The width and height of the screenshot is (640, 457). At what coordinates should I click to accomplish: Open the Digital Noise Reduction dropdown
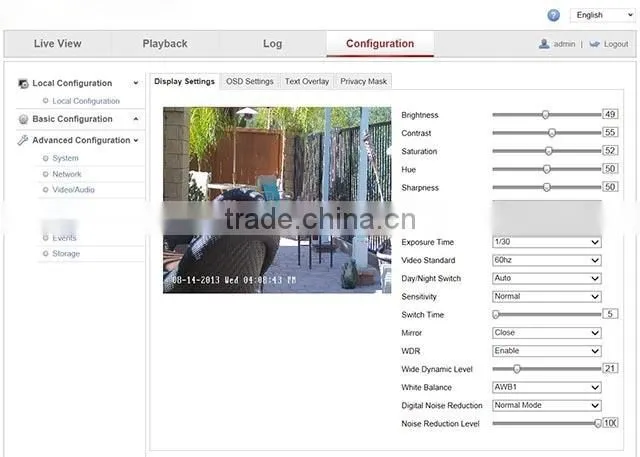[547, 405]
